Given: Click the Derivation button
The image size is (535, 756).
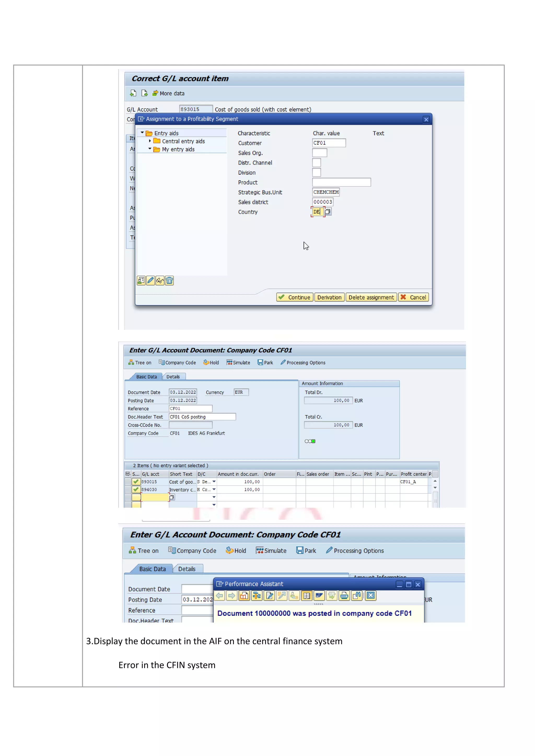Looking at the screenshot, I should 329,297.
